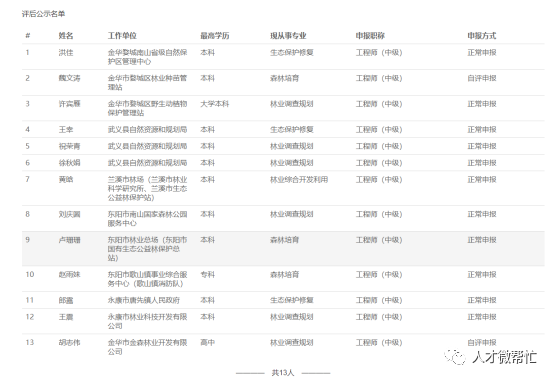This screenshot has width=554, height=381.
Task: Click the name 魏文涛 in row 2
Action: 69,78
